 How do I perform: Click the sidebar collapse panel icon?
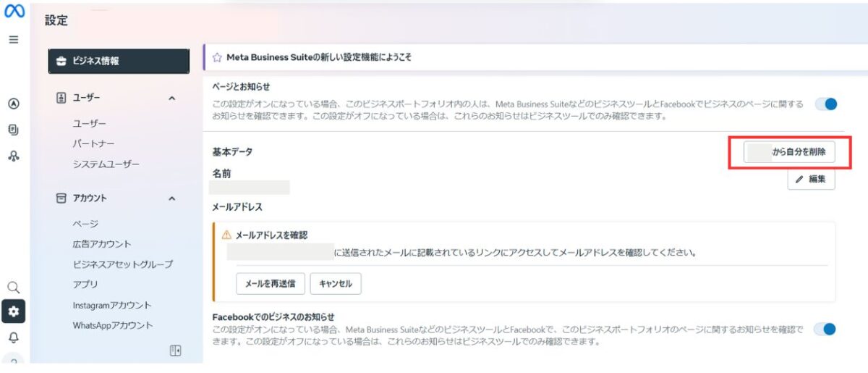click(175, 351)
